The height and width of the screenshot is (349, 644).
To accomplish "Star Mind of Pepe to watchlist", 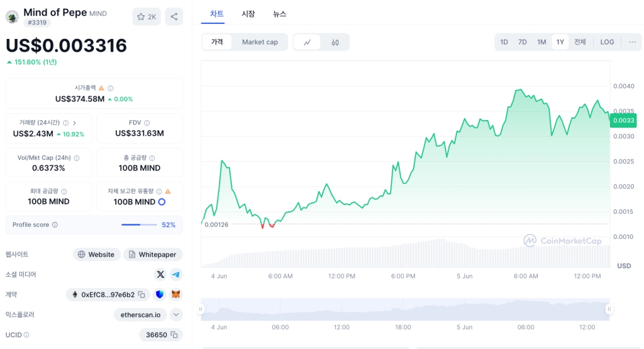I will pos(146,17).
